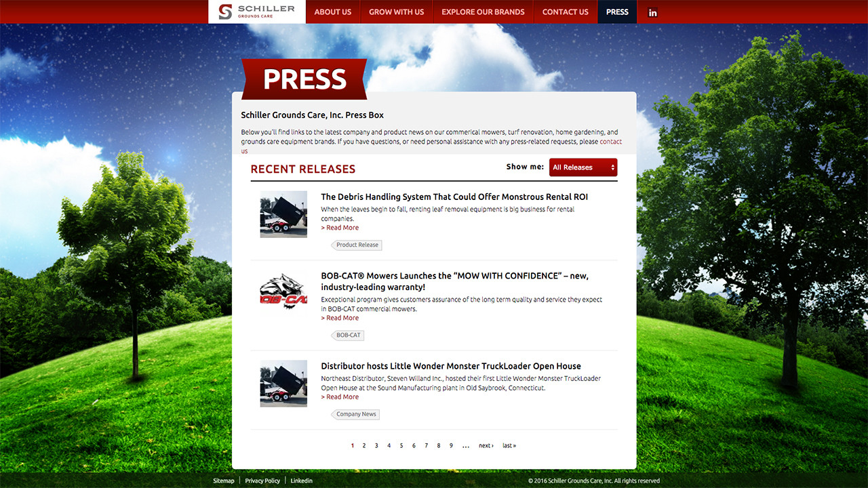Viewport: 868px width, 488px height.
Task: Click the Schiller Grounds Care logo
Action: (257, 12)
